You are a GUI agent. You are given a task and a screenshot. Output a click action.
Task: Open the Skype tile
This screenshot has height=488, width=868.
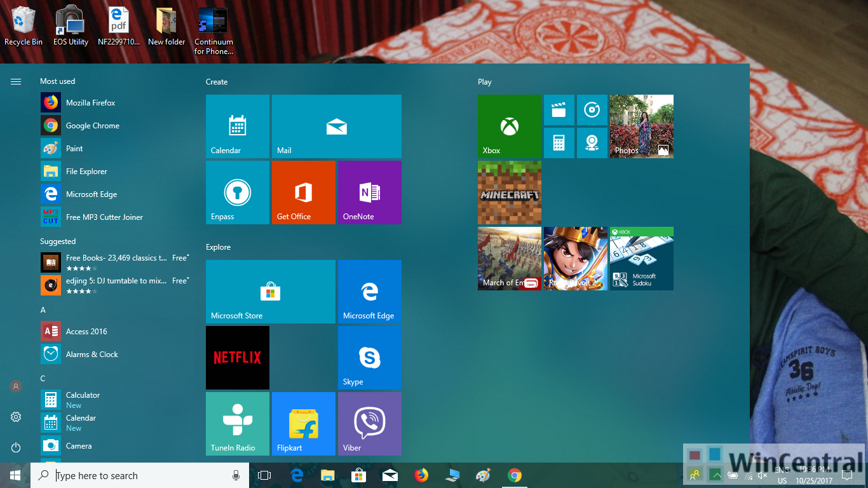370,358
